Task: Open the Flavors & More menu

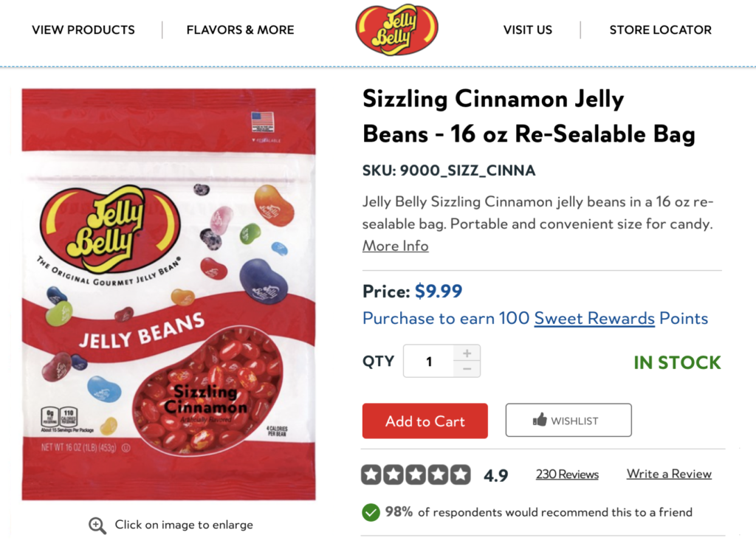Action: pos(240,30)
